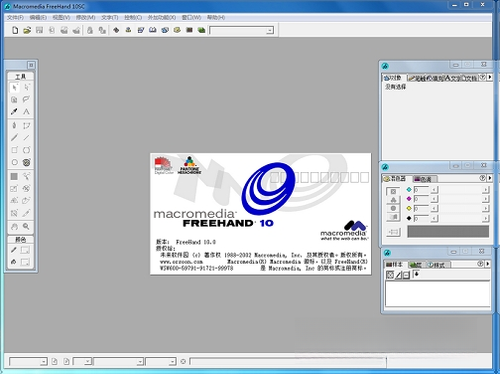Toggle fill selector in swatches panel
The width and height of the screenshot is (500, 374).
pos(390,275)
